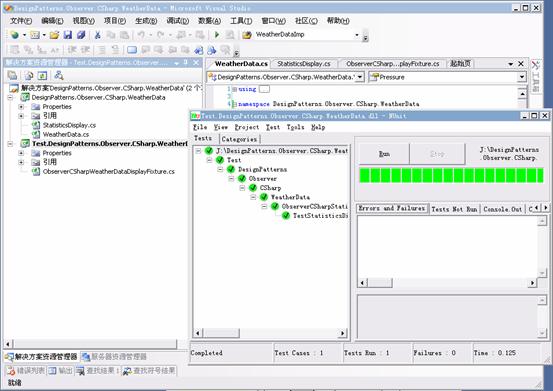Click the Find in Files icon beside WeatherDataImp
The height and width of the screenshot is (391, 553).
coord(247,35)
